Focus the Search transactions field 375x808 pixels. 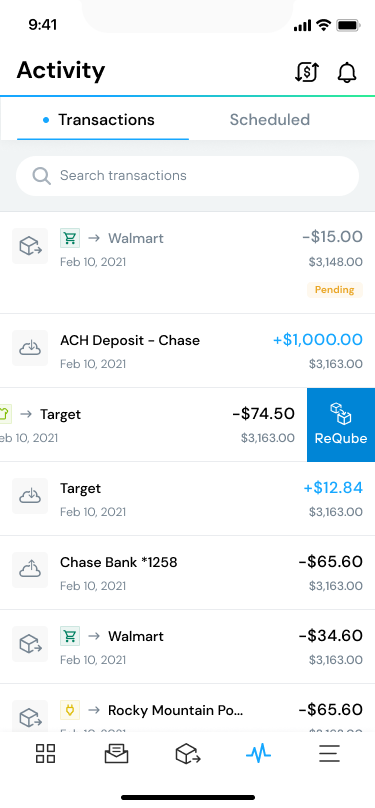pos(188,176)
